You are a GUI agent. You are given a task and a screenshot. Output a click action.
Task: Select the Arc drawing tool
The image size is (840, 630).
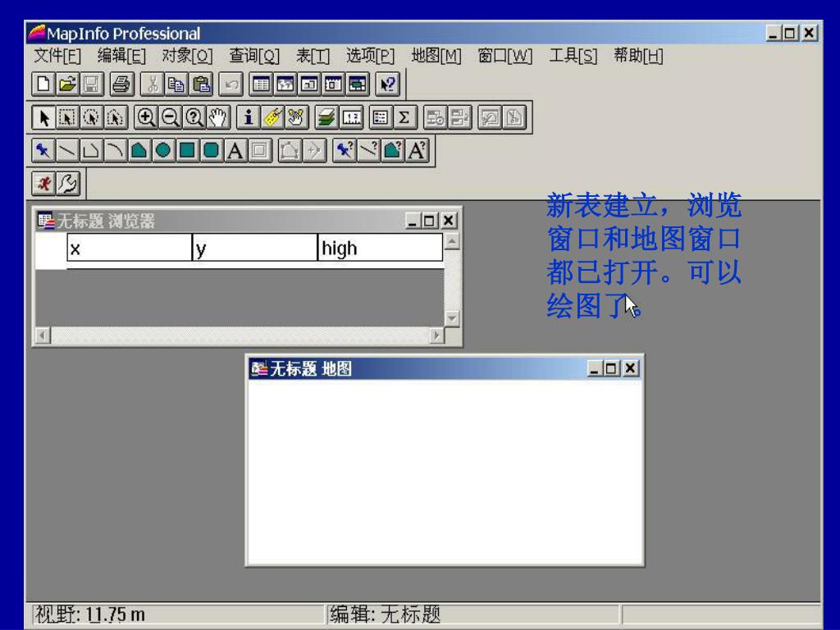pyautogui.click(x=115, y=151)
